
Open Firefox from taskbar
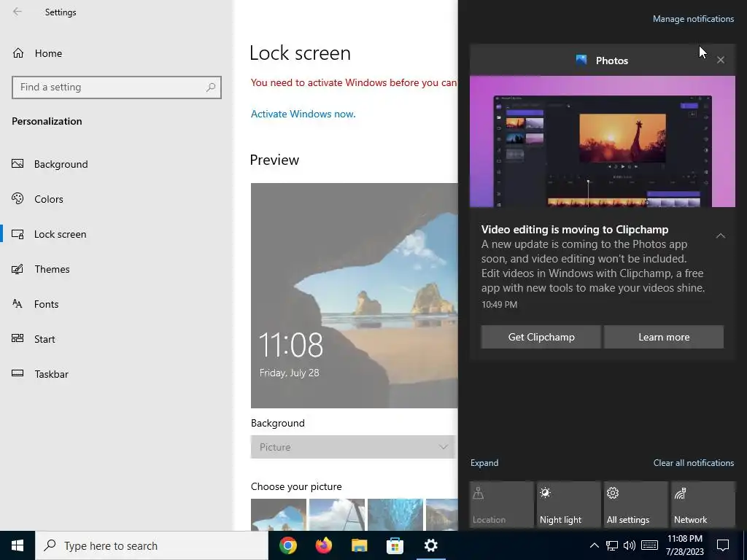pos(323,545)
